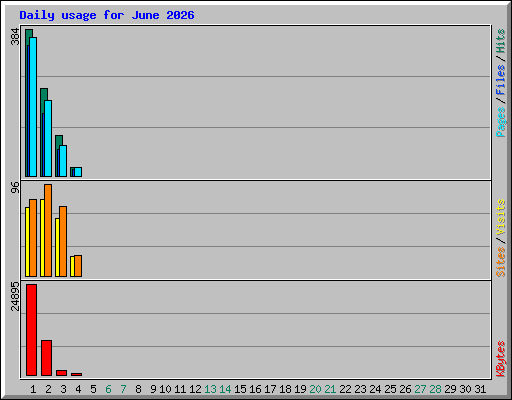Screen dimensions: 512x400
Task: Click day 10 on the x-axis
Action: pyautogui.click(x=165, y=389)
